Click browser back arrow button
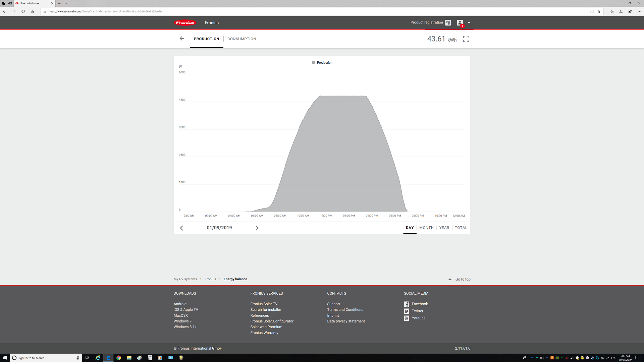This screenshot has height=362, width=644. (5, 11)
